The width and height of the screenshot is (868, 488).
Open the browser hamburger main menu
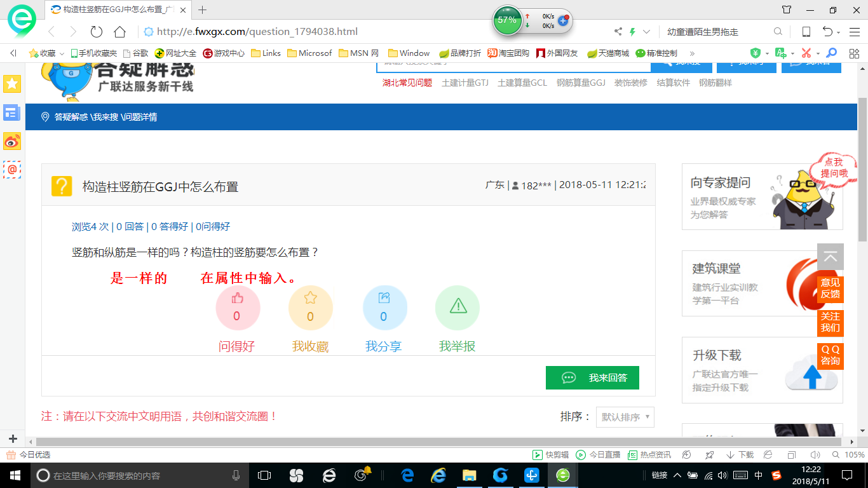point(854,32)
